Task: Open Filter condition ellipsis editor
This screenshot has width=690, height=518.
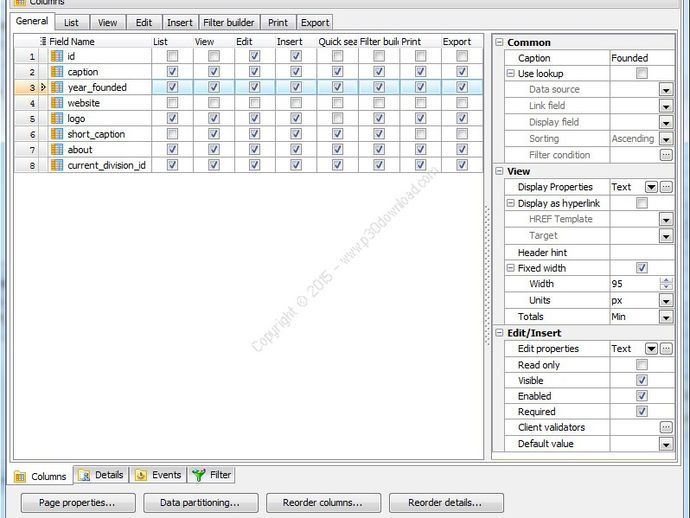Action: click(666, 155)
